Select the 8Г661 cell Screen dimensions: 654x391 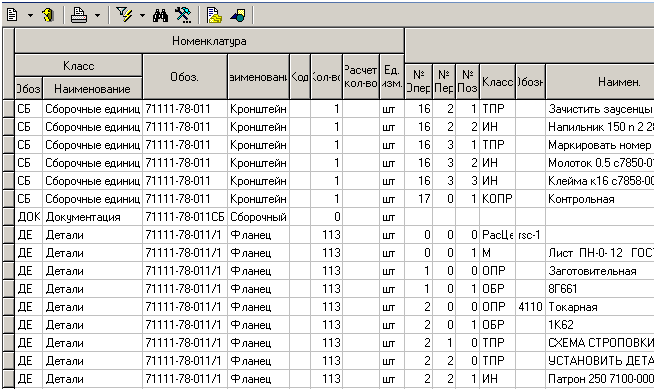(x=600, y=288)
